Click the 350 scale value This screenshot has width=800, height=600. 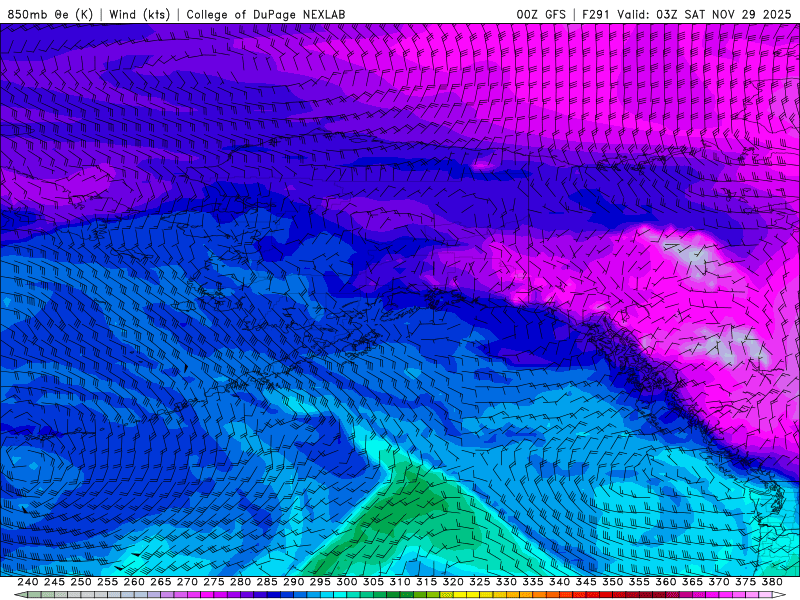[613, 582]
